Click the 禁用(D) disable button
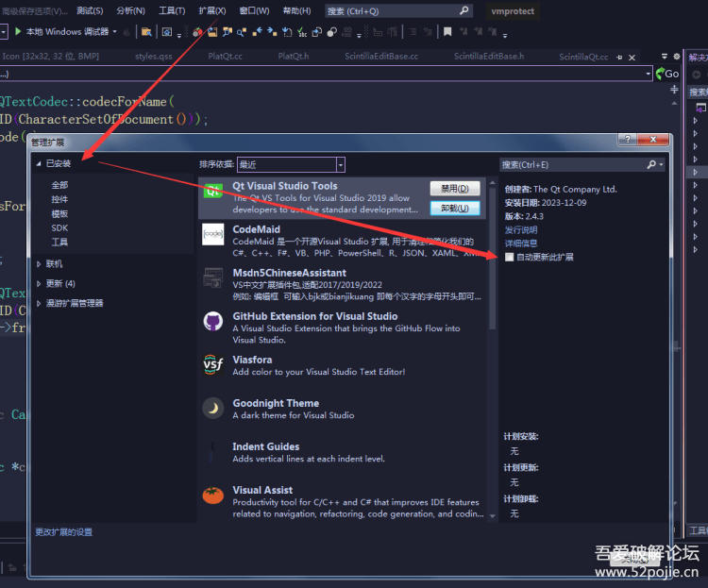 point(455,189)
